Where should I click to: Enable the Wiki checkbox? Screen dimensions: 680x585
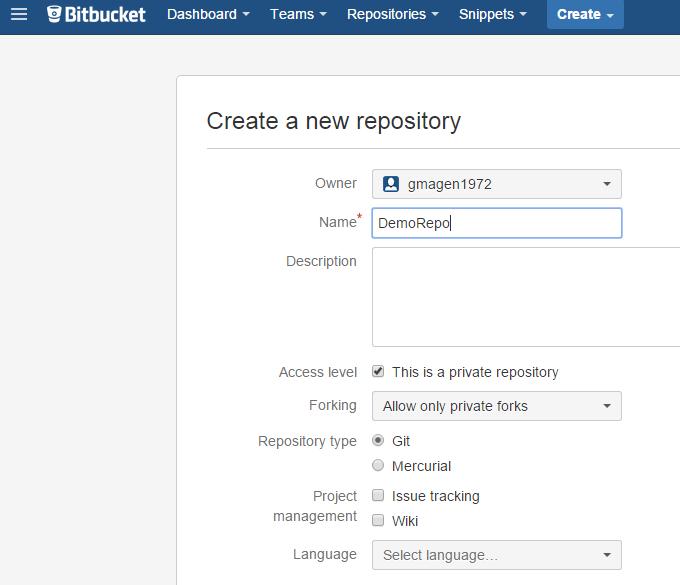click(378, 520)
